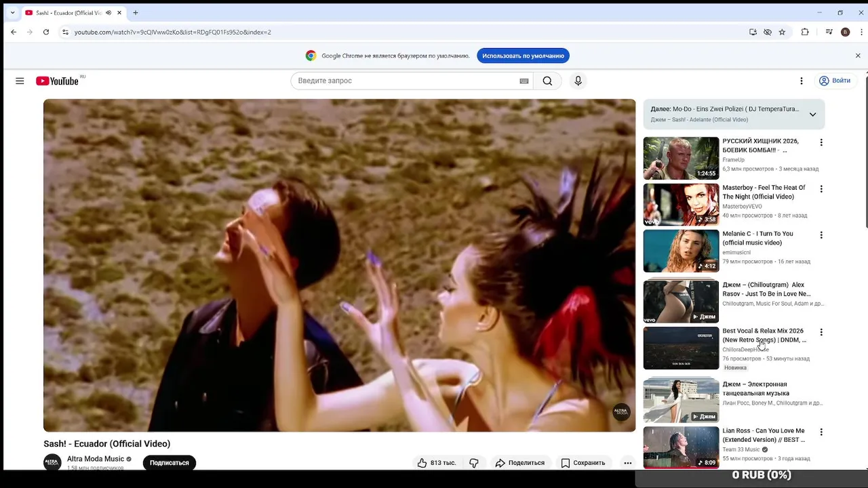Open the tab search dropdown arrow
The height and width of the screenshot is (488, 868).
(x=12, y=13)
